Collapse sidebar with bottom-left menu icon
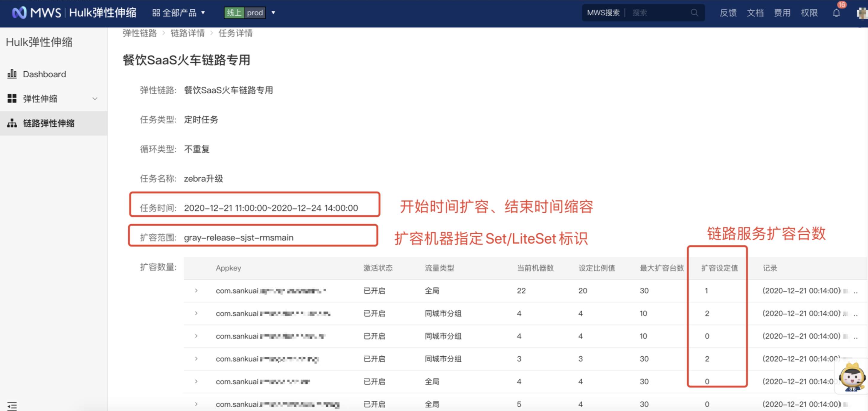 pyautogui.click(x=12, y=406)
